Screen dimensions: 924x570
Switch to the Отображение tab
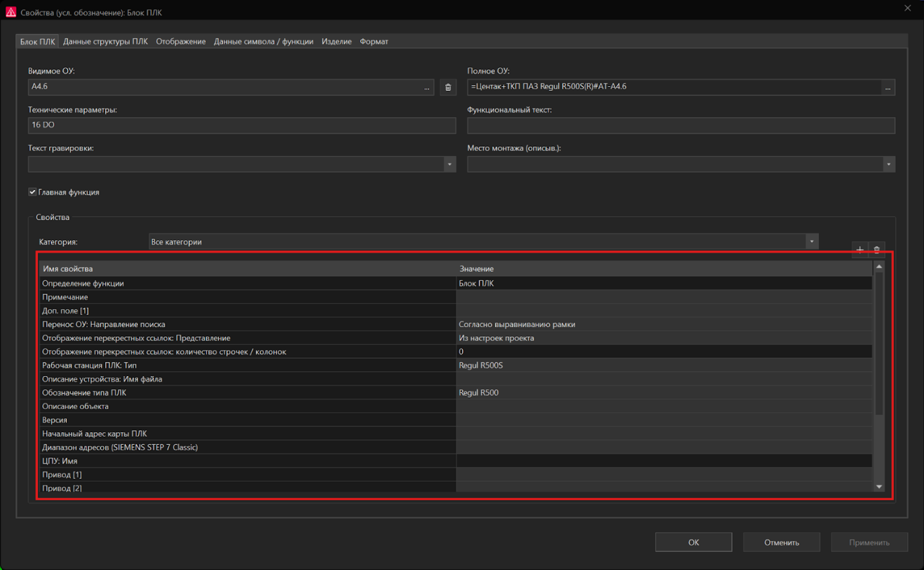(181, 41)
